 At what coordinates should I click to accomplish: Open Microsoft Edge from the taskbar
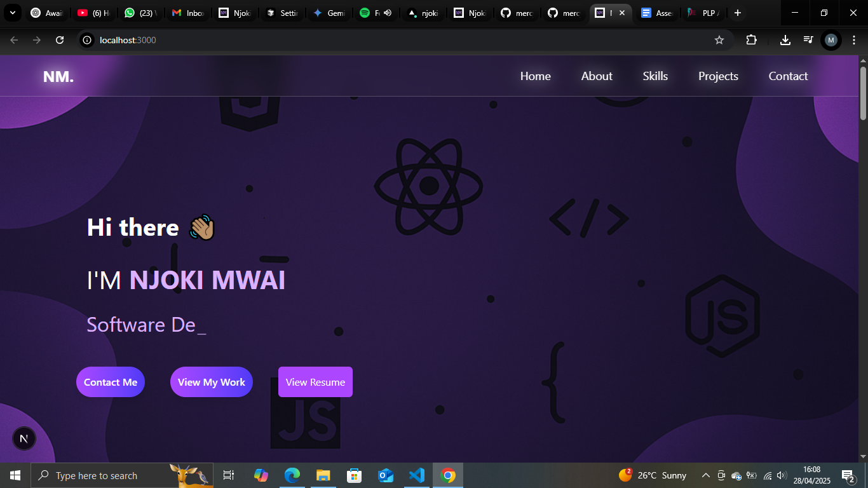[x=292, y=475]
